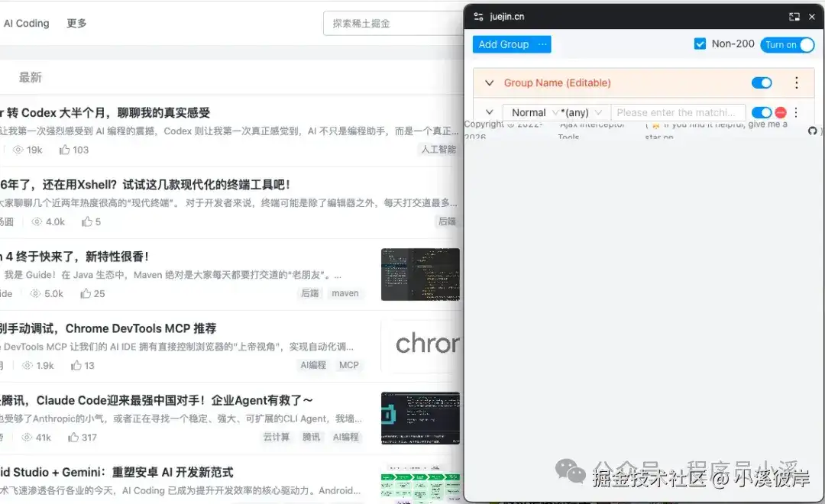825x504 pixels.
Task: Switch the Turn on toggle
Action: pos(787,45)
